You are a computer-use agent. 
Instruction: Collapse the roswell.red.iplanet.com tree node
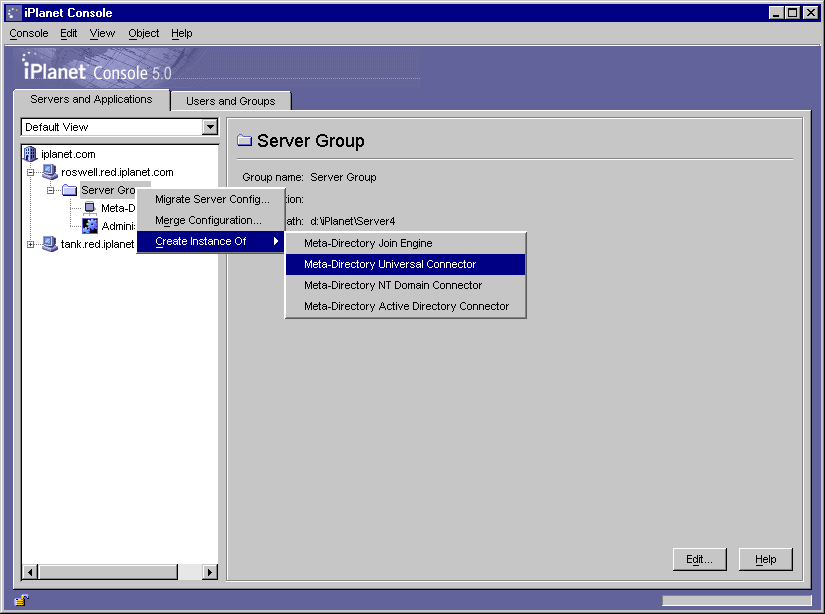(31, 172)
